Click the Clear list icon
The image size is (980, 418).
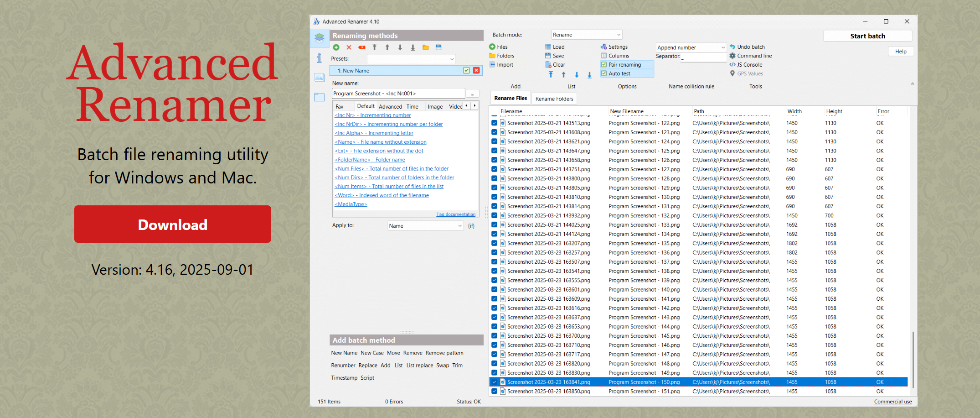click(x=548, y=65)
